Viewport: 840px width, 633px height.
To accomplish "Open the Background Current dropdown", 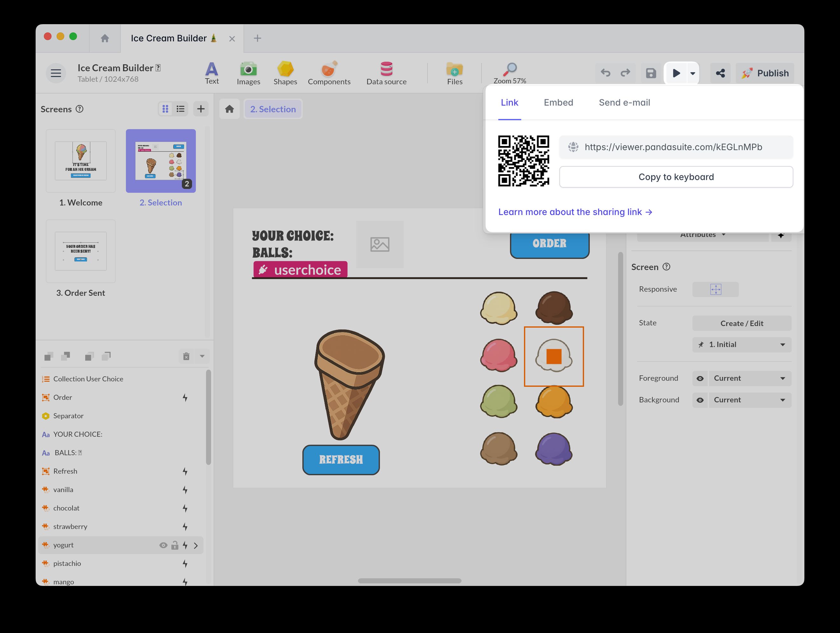I will [x=750, y=400].
